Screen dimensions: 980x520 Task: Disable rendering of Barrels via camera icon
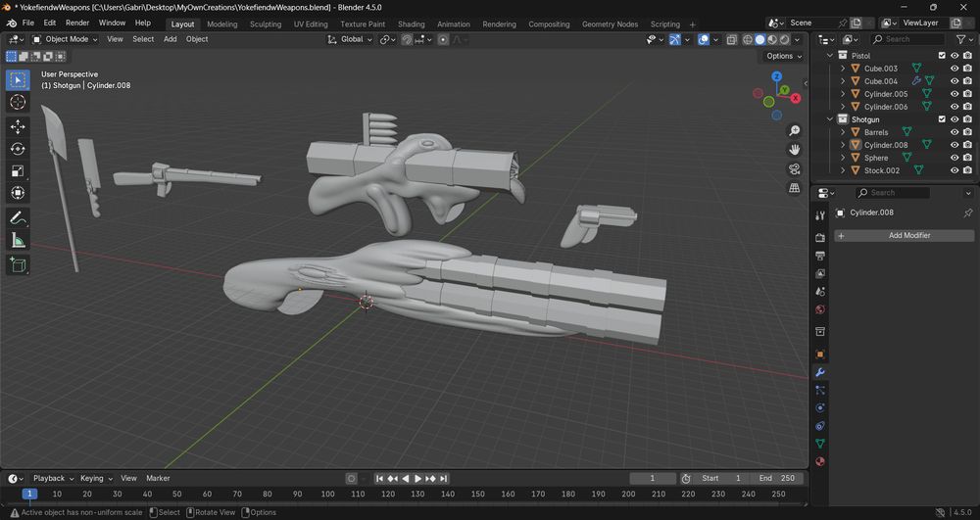pos(967,132)
